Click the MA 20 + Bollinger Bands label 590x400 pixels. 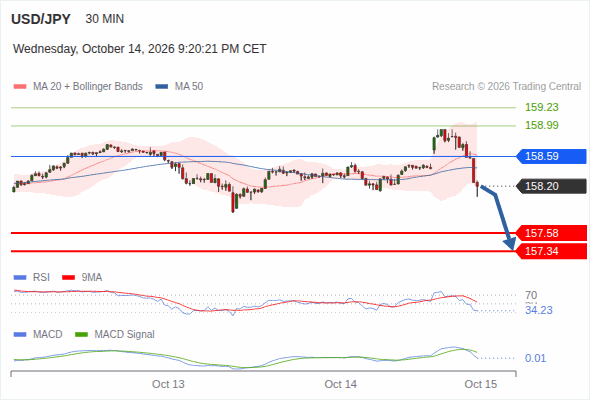tap(88, 87)
